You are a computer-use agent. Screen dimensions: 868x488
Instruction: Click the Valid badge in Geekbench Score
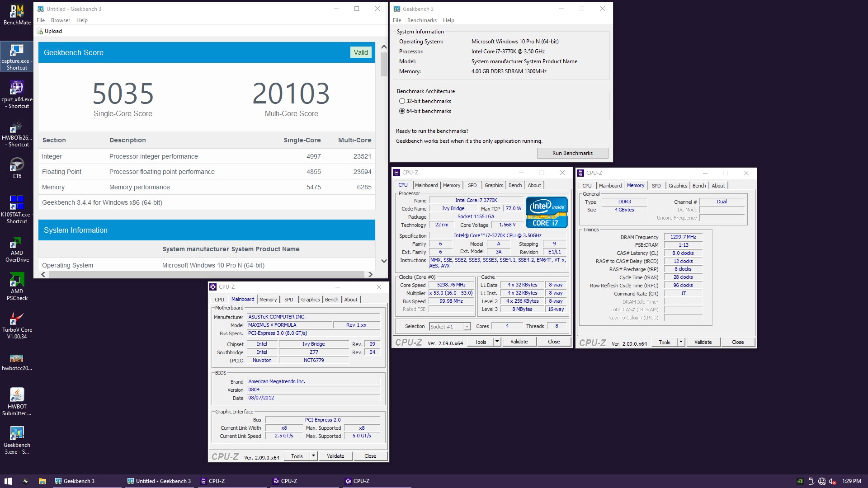[x=361, y=52]
